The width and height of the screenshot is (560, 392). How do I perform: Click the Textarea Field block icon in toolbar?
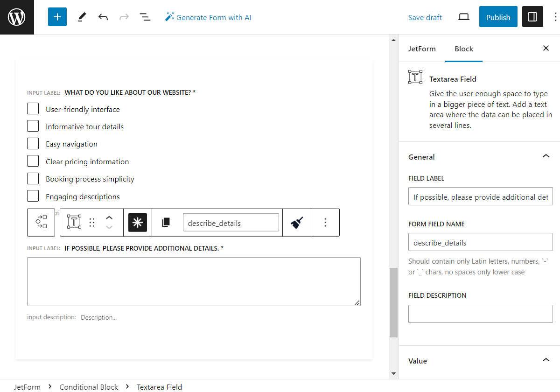[x=74, y=223]
